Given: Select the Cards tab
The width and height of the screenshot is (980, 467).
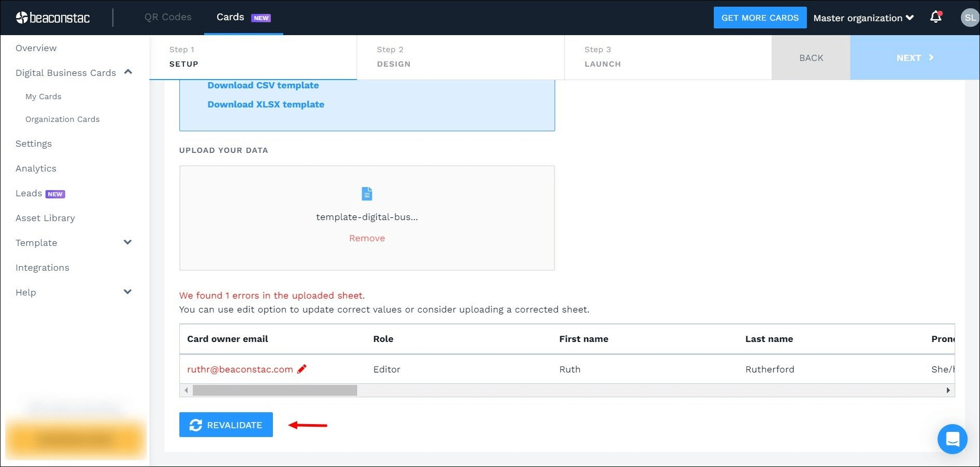Looking at the screenshot, I should (x=243, y=17).
